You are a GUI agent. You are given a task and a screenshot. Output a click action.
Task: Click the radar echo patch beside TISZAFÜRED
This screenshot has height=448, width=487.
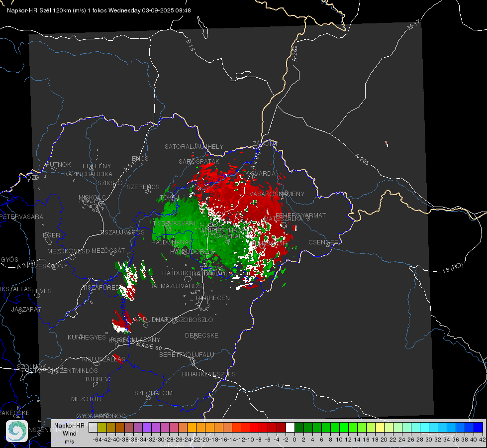pos(127,280)
